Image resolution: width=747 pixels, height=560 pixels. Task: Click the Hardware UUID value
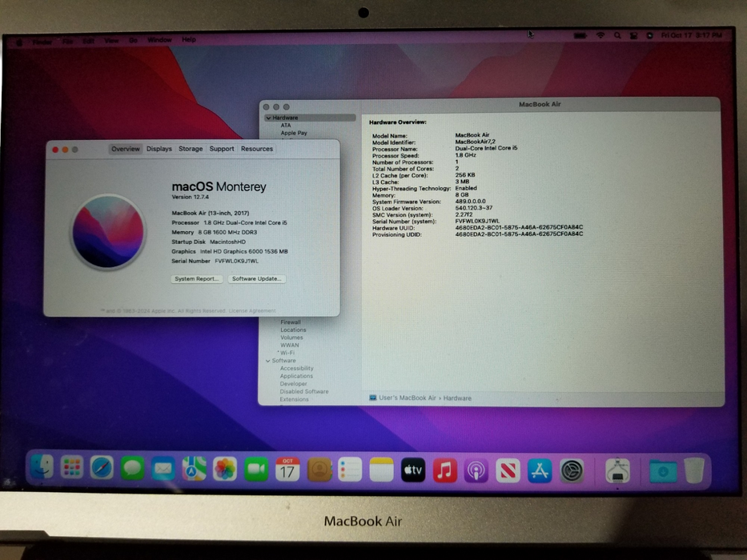(x=519, y=228)
